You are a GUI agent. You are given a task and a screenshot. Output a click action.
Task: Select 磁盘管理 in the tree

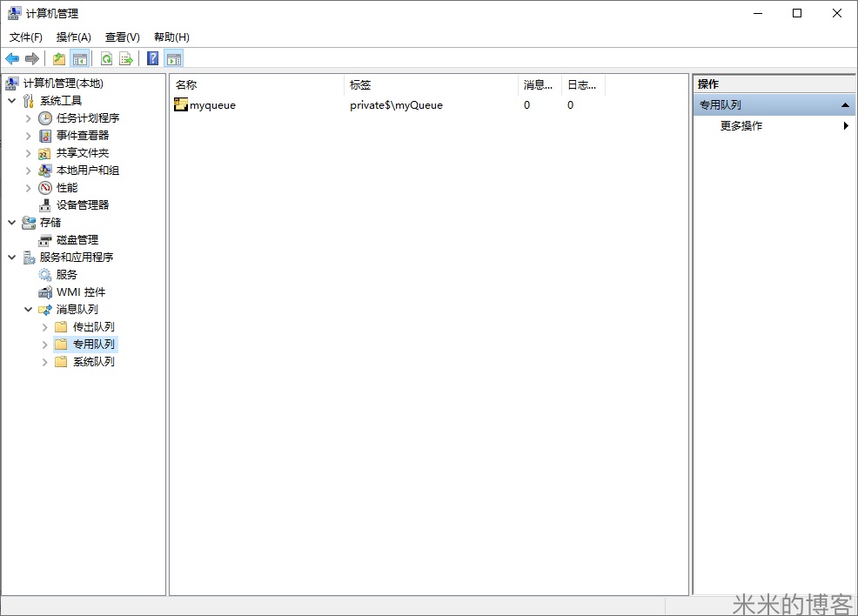click(77, 240)
